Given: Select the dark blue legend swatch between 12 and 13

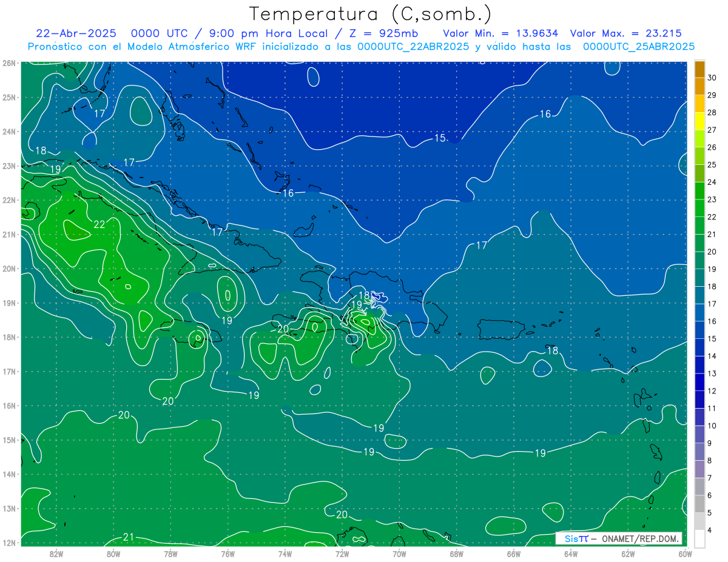Looking at the screenshot, I should click(699, 382).
